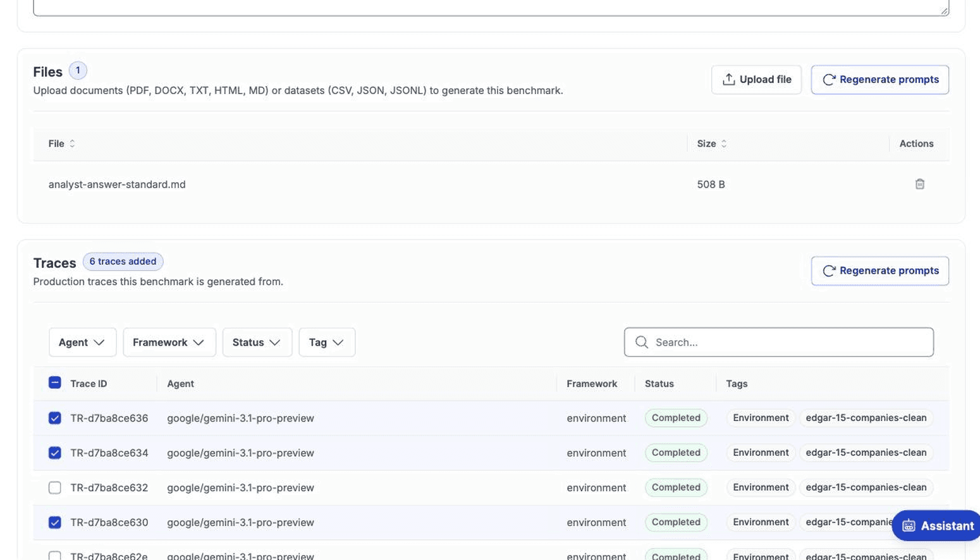
Task: Delete analyst-answer-standard.md with the trash icon
Action: pyautogui.click(x=919, y=184)
